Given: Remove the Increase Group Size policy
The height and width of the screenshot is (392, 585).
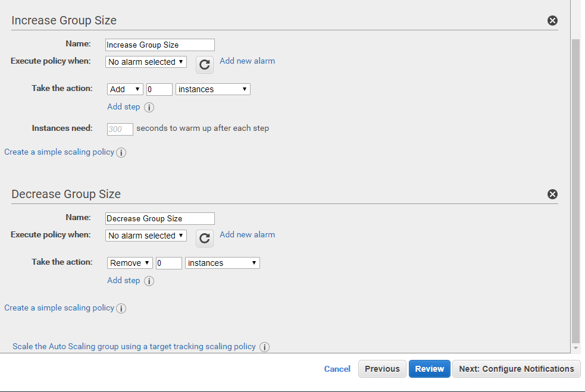Looking at the screenshot, I should click(552, 21).
